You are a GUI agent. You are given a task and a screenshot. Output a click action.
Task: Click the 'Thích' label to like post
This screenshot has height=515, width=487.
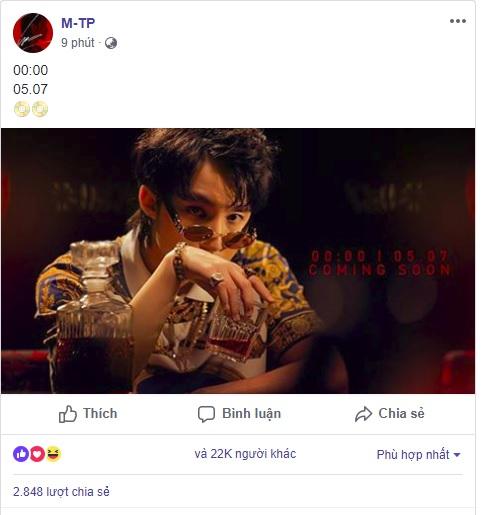pyautogui.click(x=100, y=413)
